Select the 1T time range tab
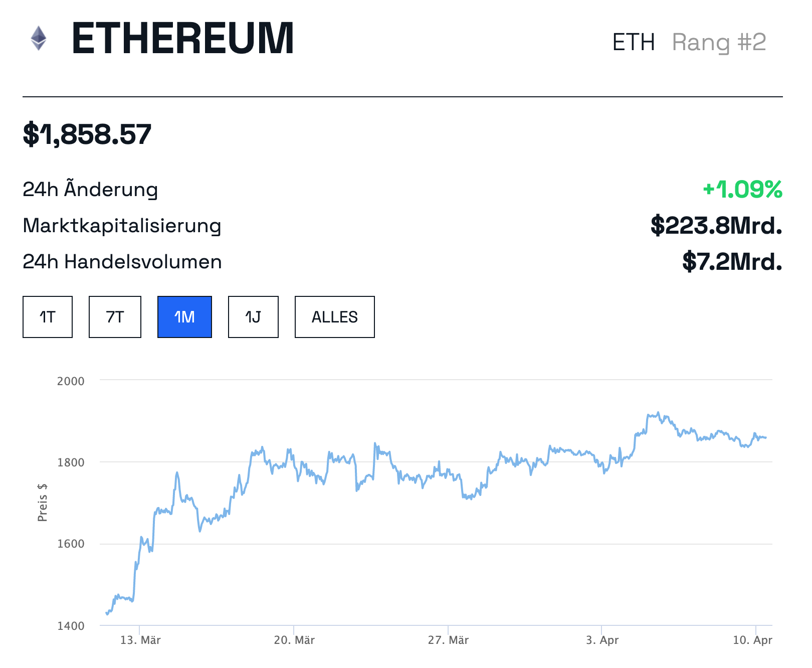This screenshot has width=812, height=668. point(48,317)
